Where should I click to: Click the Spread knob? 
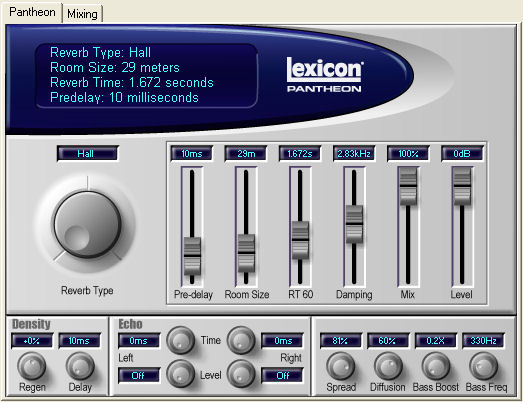tap(341, 366)
